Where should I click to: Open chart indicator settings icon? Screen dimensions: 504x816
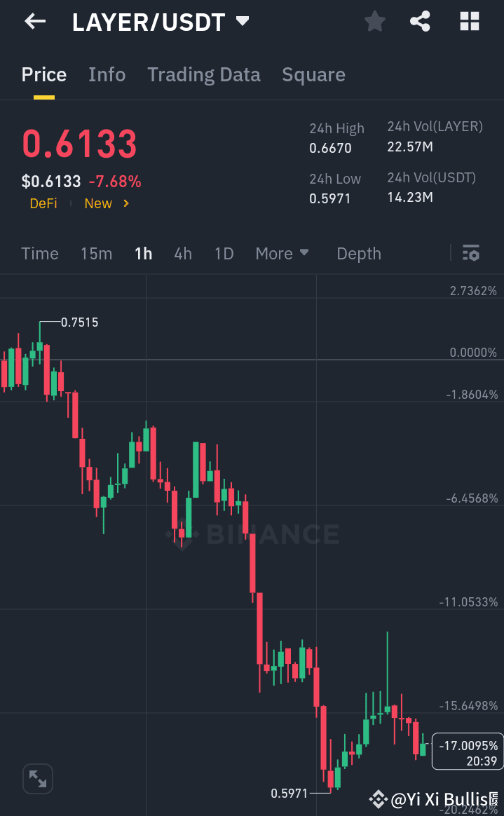pyautogui.click(x=471, y=253)
